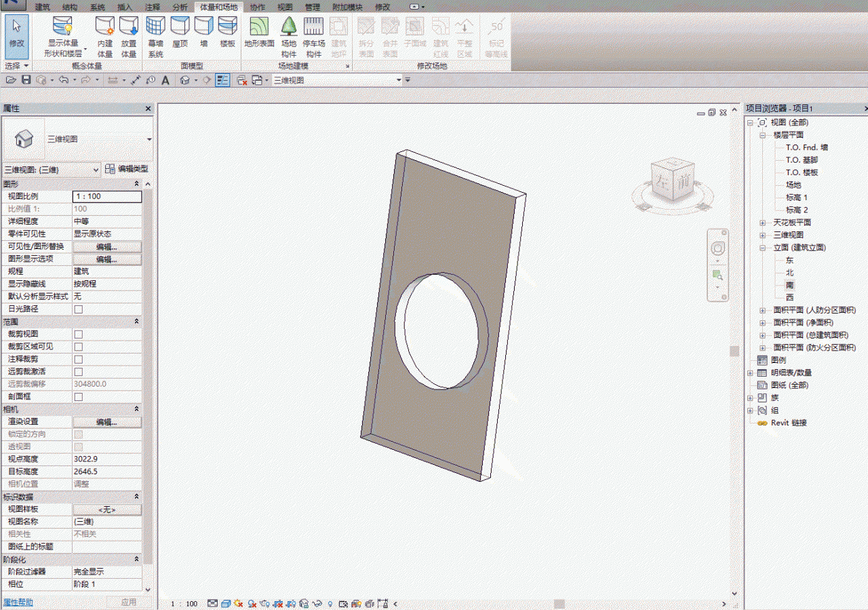Screen dimensions: 868x610
Task: Open the 建筑 ribbon tab
Action: click(42, 7)
